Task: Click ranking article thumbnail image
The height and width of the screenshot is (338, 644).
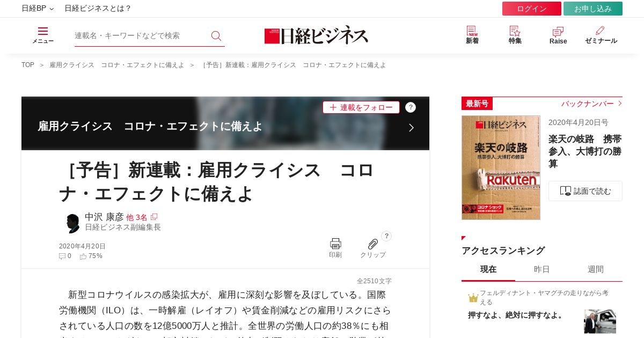Action: click(x=600, y=321)
